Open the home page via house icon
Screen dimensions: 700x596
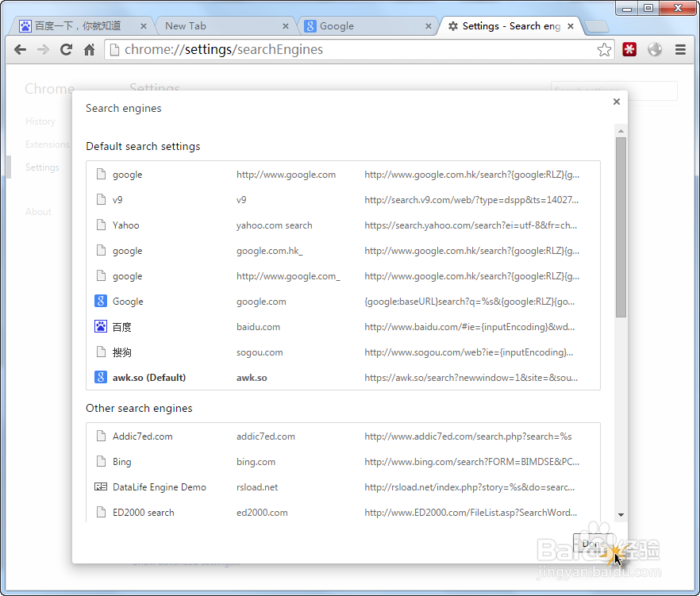[x=89, y=49]
